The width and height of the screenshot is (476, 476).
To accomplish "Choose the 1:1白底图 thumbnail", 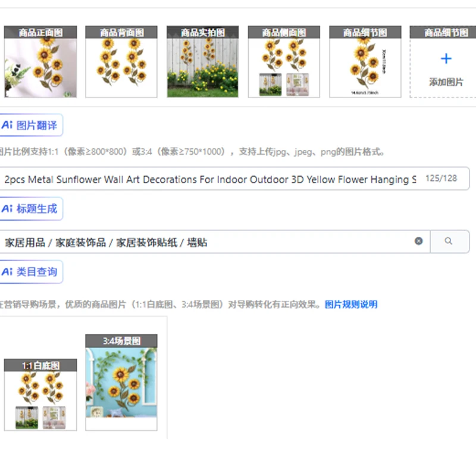I will 40,394.
